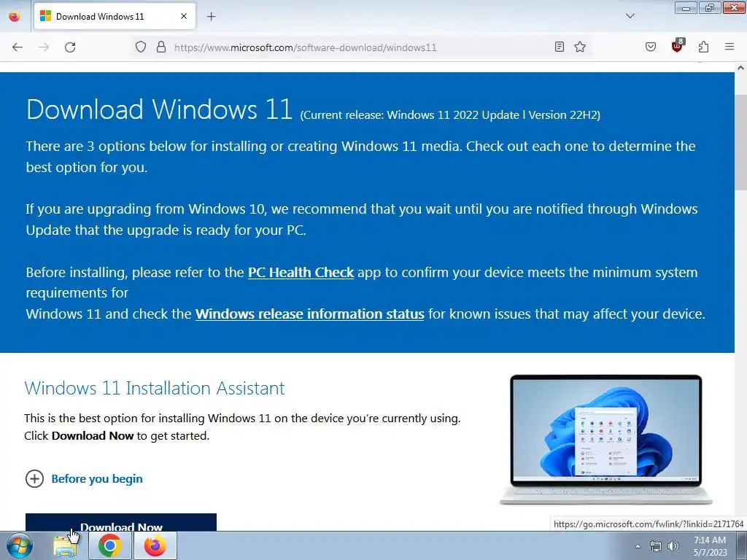Image resolution: width=747 pixels, height=560 pixels.
Task: Bookmark this page with star icon
Action: tap(580, 47)
